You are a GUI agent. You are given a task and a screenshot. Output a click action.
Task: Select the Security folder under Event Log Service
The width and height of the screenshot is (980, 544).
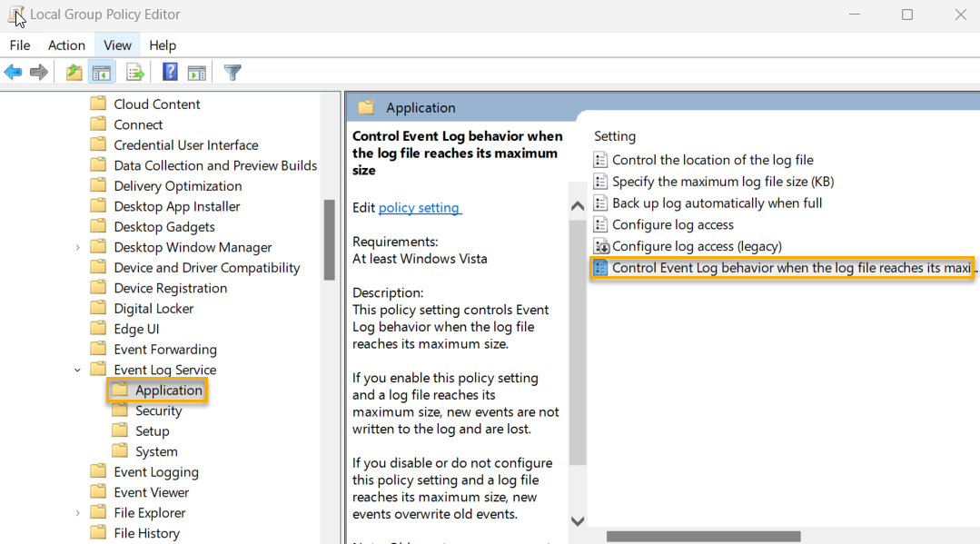click(158, 410)
